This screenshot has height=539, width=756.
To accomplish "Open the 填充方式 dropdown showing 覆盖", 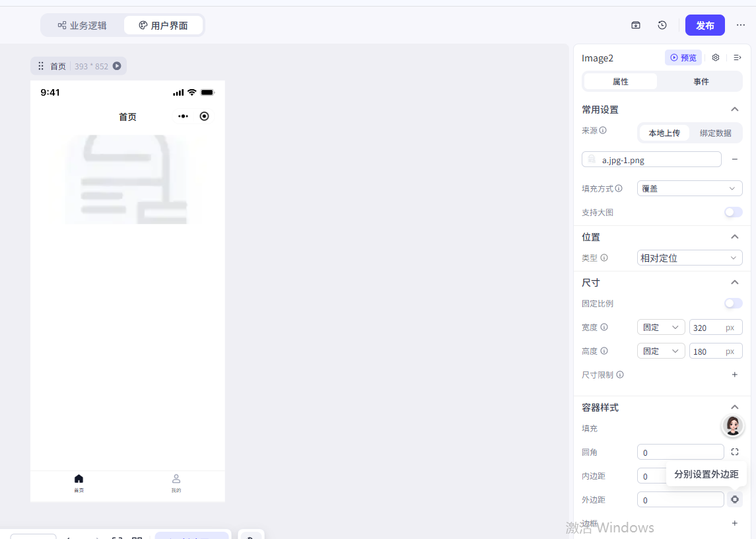I will (x=689, y=188).
